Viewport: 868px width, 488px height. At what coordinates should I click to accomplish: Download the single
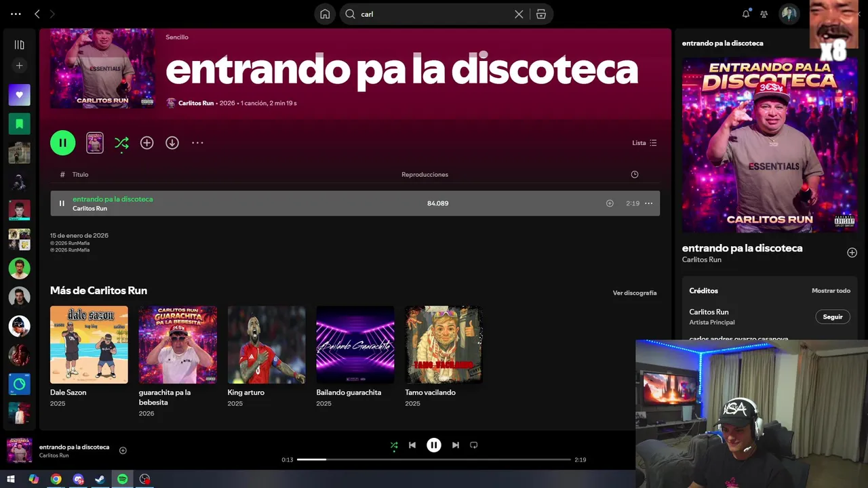click(x=172, y=142)
